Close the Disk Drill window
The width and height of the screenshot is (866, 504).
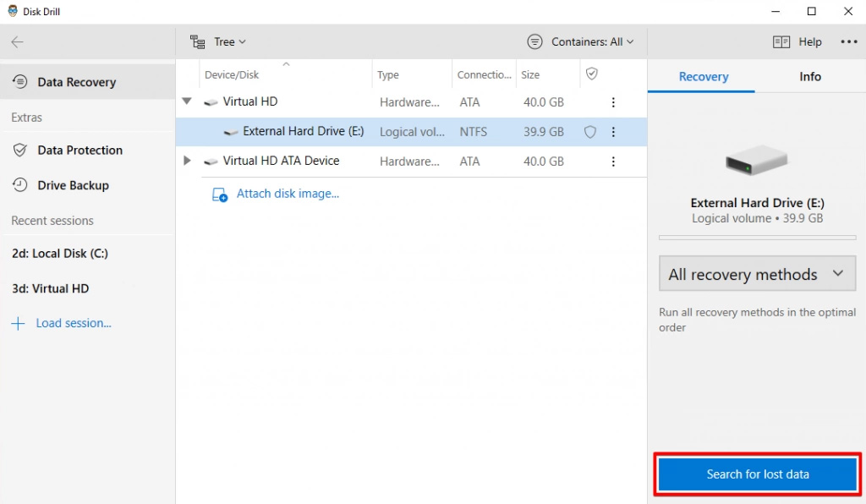pos(848,12)
